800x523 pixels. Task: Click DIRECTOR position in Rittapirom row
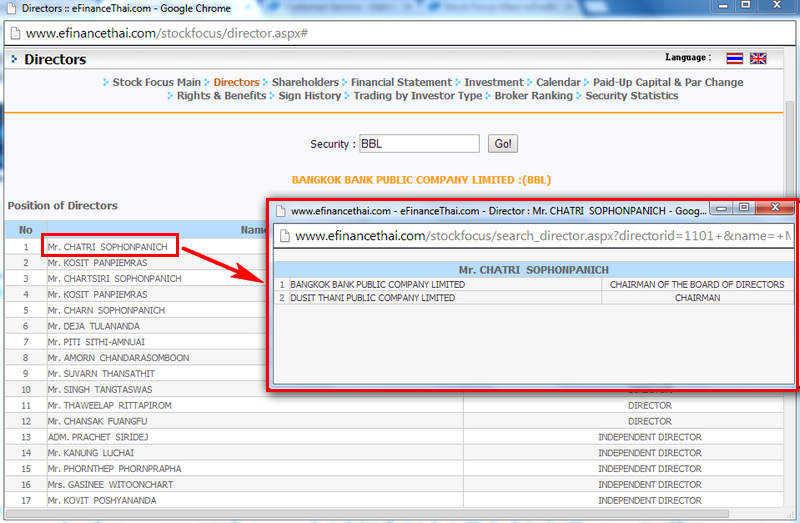point(649,405)
